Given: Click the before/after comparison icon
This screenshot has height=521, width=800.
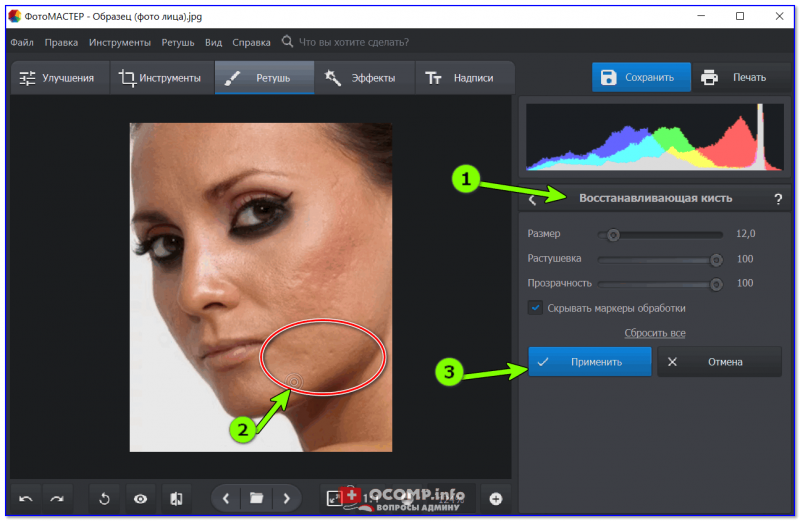Looking at the screenshot, I should coord(177,499).
